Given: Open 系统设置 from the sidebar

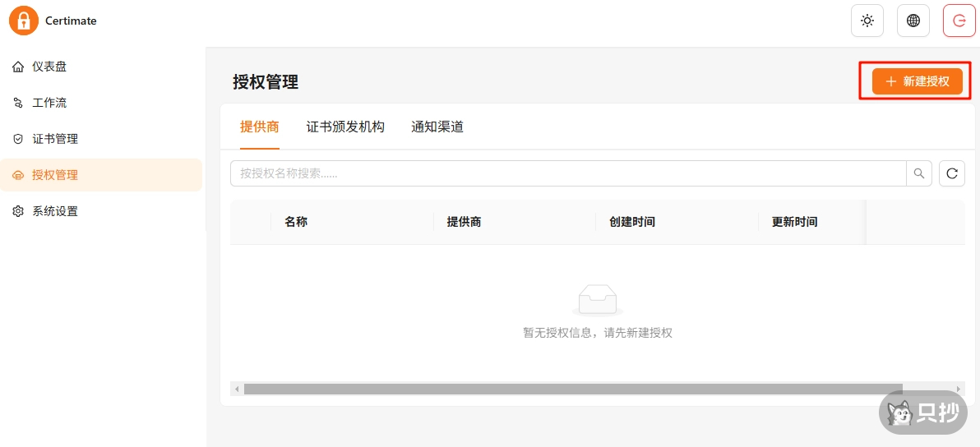Looking at the screenshot, I should (x=55, y=211).
